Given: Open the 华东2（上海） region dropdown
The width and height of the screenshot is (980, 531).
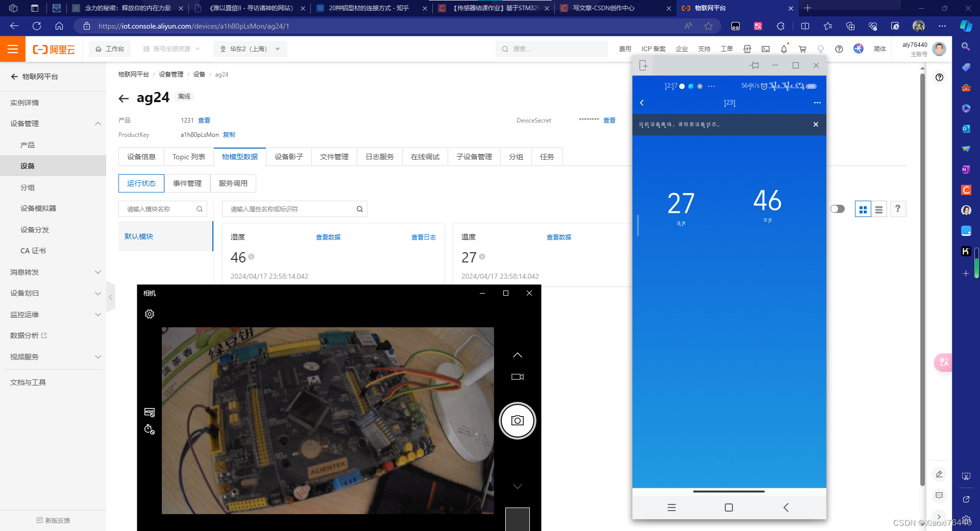Looking at the screenshot, I should pyautogui.click(x=250, y=49).
